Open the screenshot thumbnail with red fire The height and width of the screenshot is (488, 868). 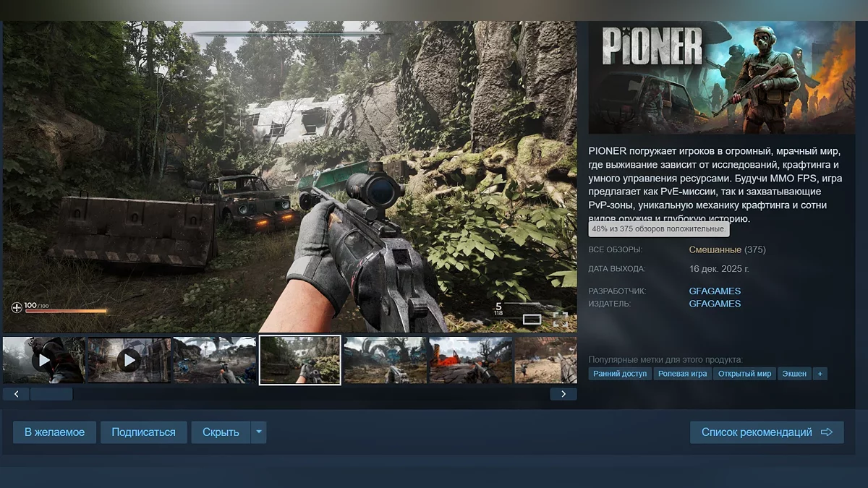pos(470,360)
